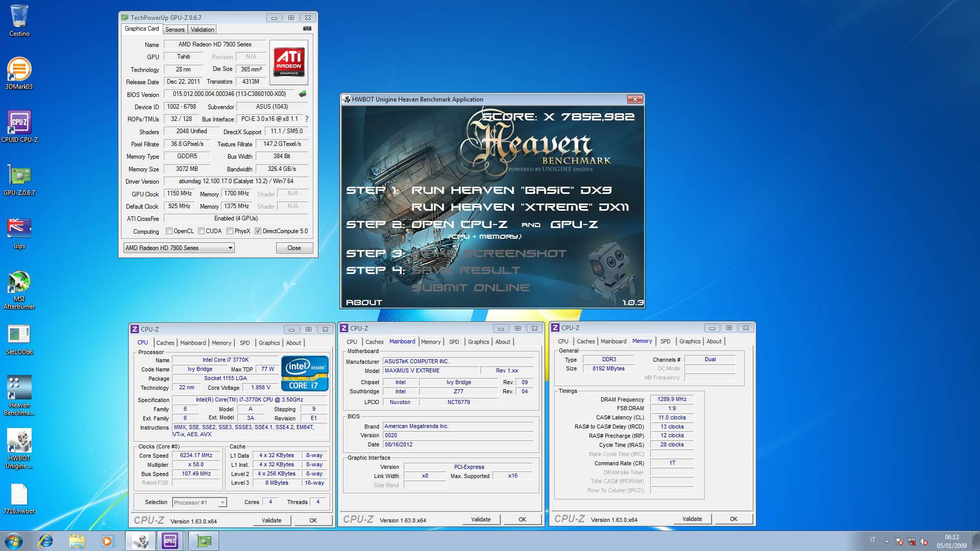Click Submit Online in Heaven app
This screenshot has width=980, height=551.
click(471, 288)
